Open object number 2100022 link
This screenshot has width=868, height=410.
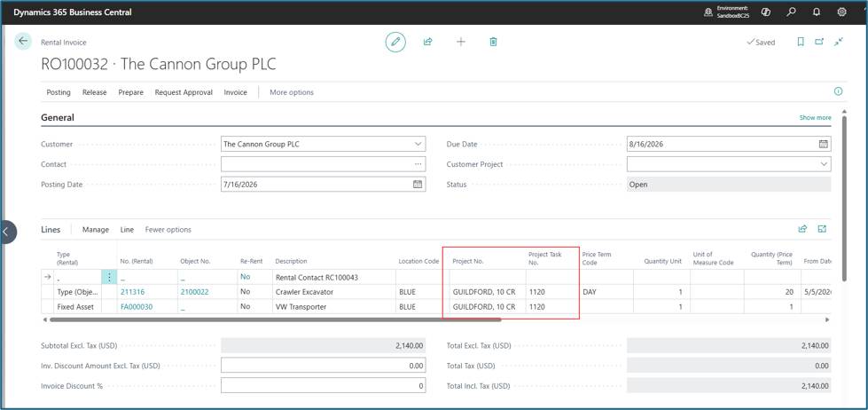pos(194,291)
